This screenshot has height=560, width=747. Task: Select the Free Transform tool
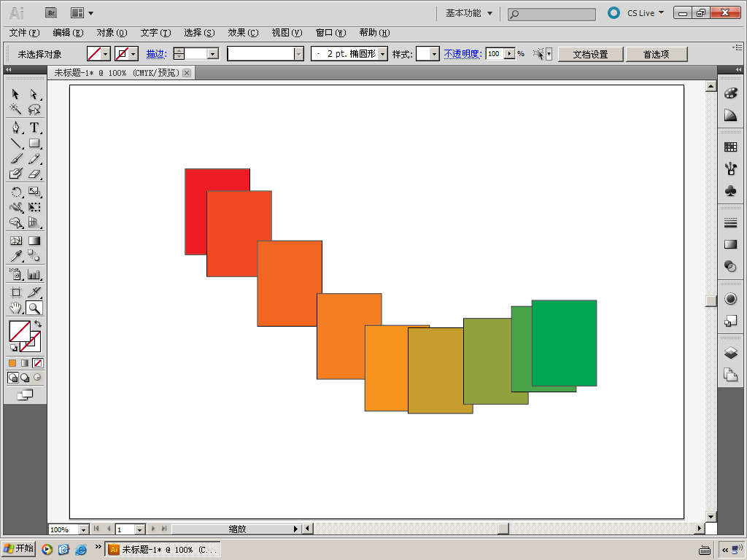(34, 207)
